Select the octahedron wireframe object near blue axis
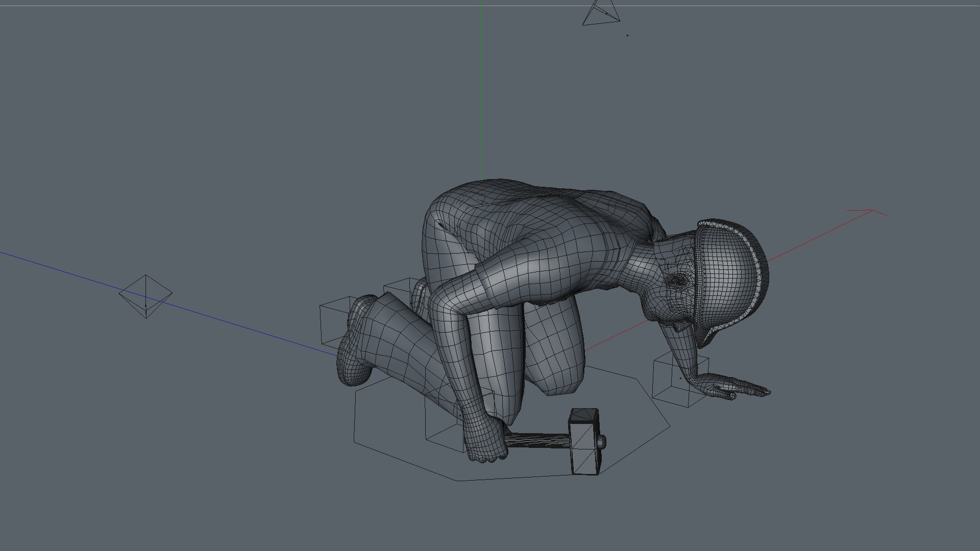 pyautogui.click(x=145, y=296)
